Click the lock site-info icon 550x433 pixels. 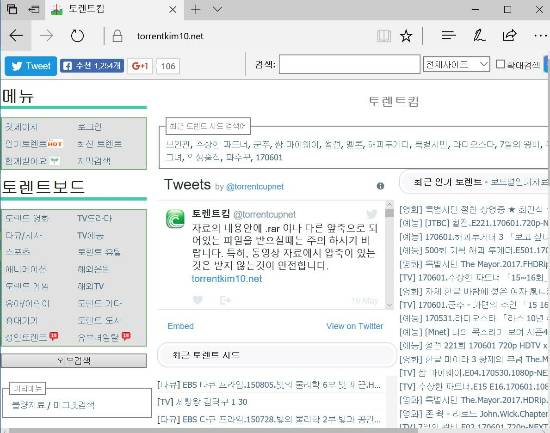click(x=118, y=36)
